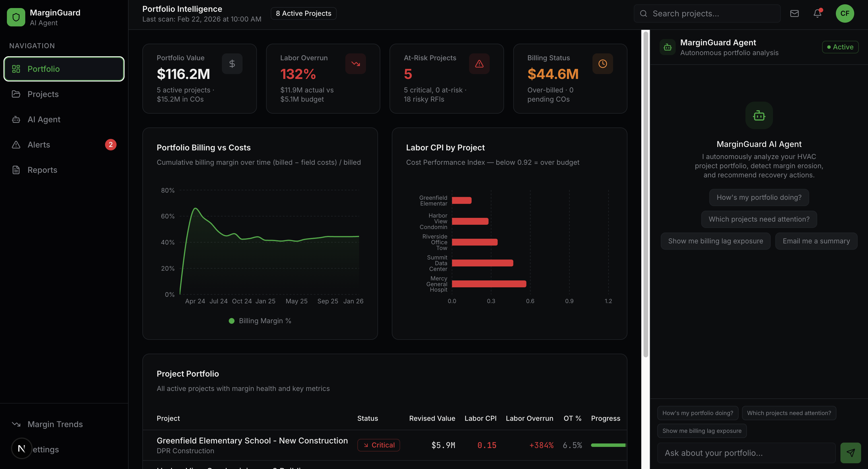868x469 pixels.
Task: Open the Projects navigation item
Action: [43, 94]
